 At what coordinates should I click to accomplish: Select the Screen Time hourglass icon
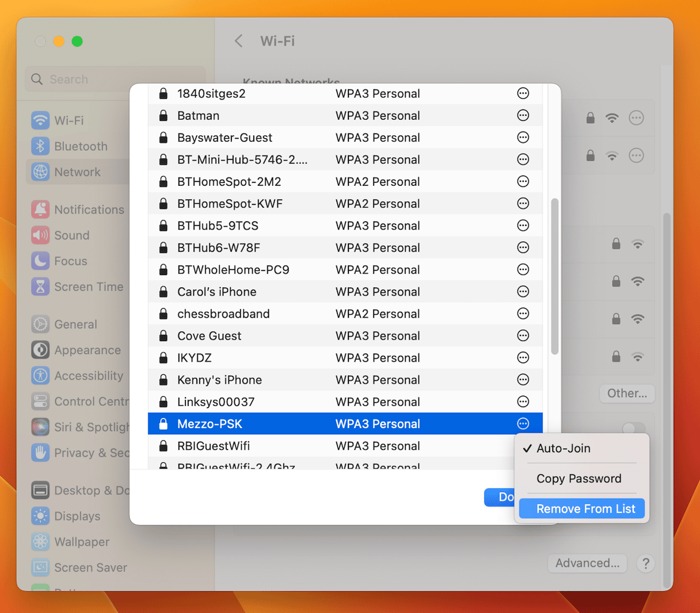pyautogui.click(x=40, y=287)
